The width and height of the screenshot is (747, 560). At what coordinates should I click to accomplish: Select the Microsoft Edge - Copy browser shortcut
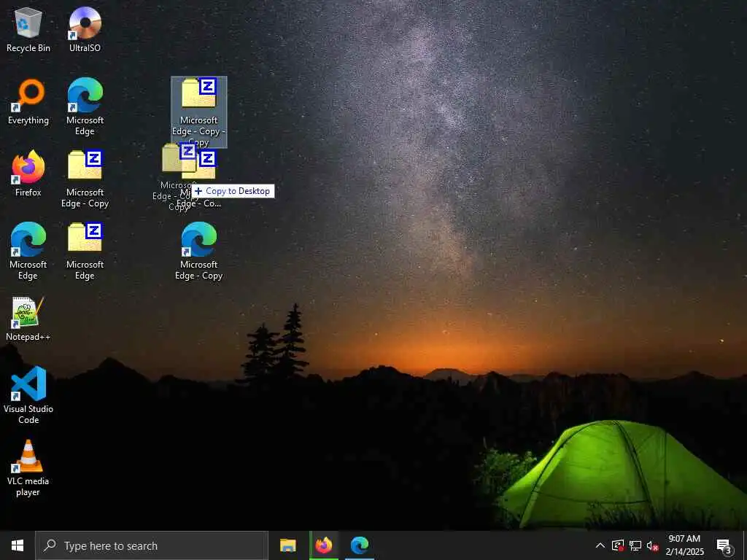(198, 252)
